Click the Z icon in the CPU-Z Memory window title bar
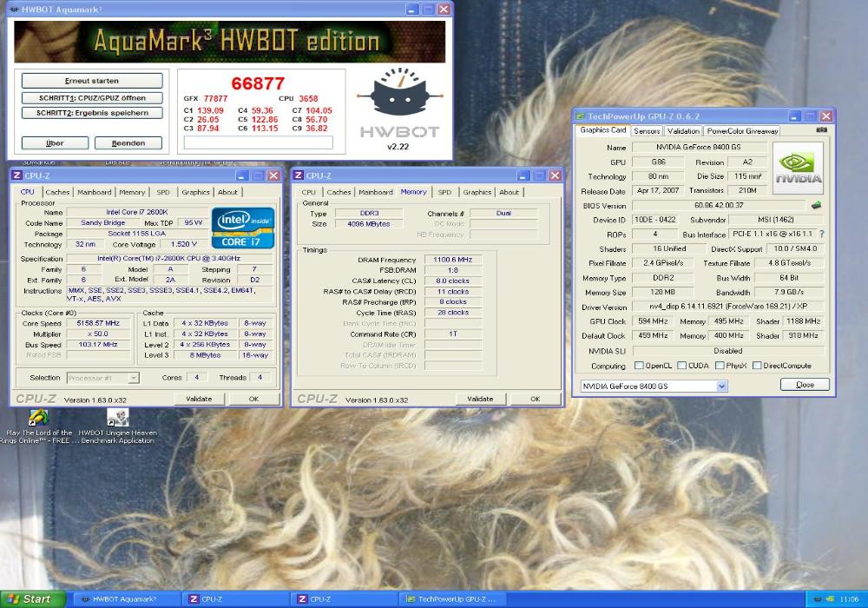Screen dimensions: 868x608 tap(298, 175)
